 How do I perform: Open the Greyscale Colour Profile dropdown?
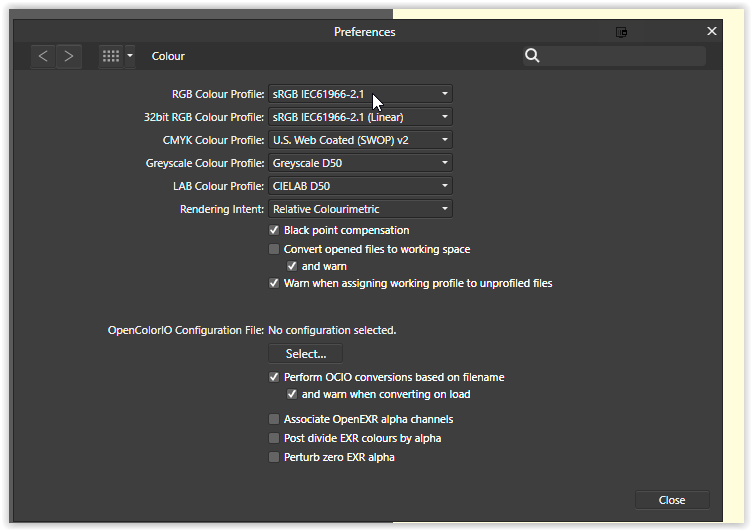tap(360, 163)
